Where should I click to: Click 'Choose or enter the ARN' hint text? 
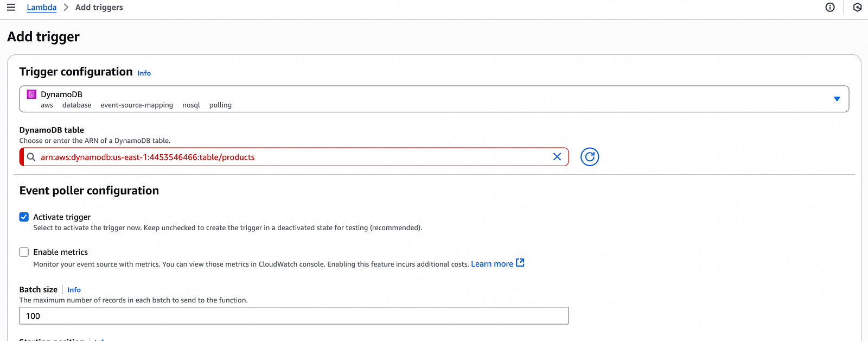(x=95, y=141)
